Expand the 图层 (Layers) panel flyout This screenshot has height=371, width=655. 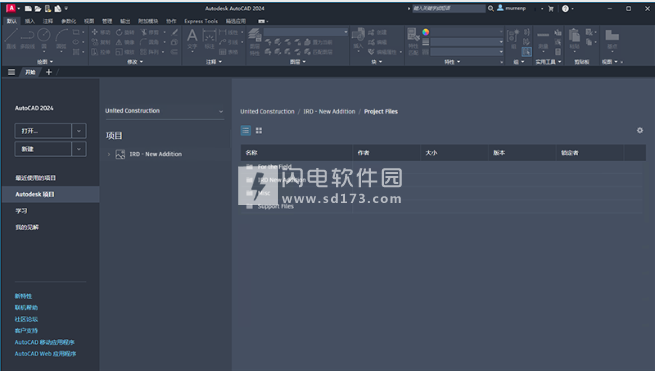[x=298, y=62]
